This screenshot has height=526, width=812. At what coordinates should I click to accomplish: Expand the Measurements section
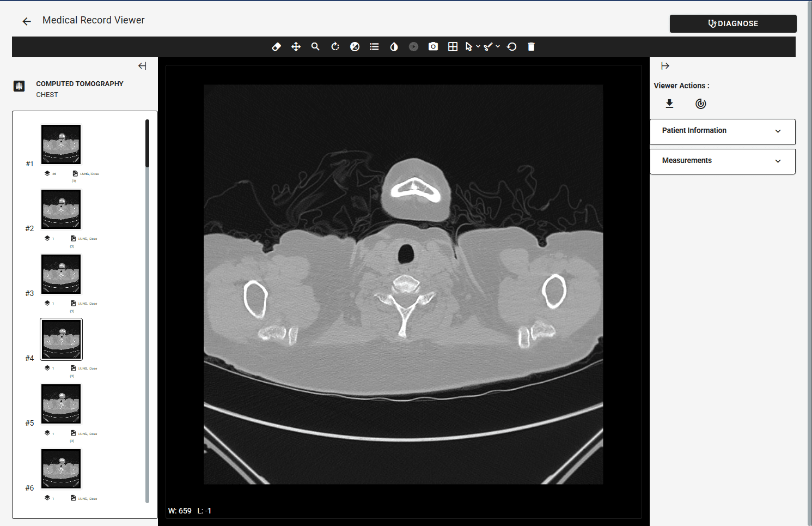point(723,161)
